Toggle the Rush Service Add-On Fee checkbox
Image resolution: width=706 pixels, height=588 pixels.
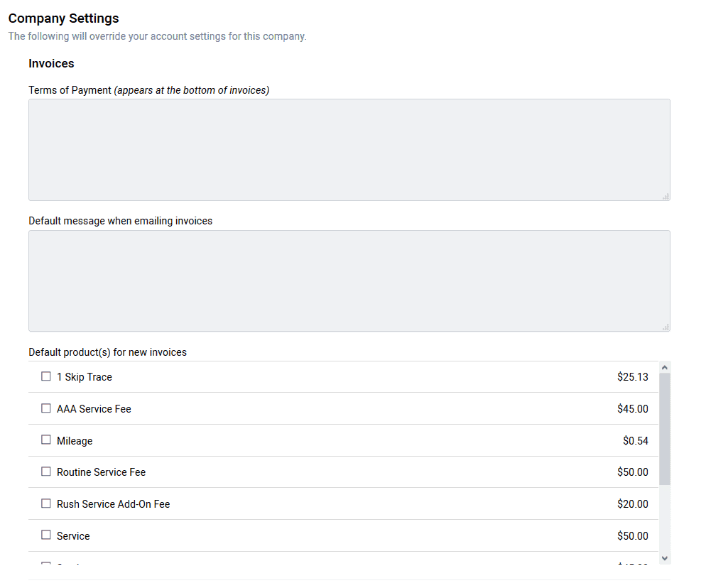pos(46,503)
